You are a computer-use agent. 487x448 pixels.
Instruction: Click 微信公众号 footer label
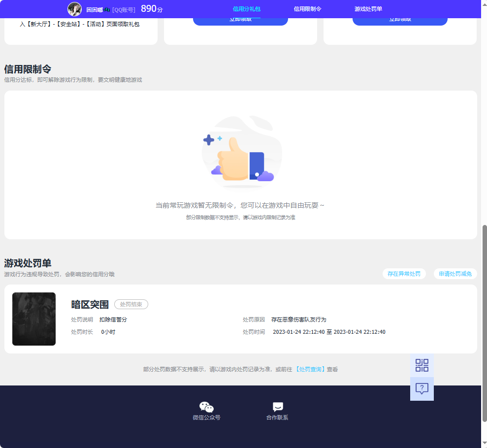coord(206,417)
